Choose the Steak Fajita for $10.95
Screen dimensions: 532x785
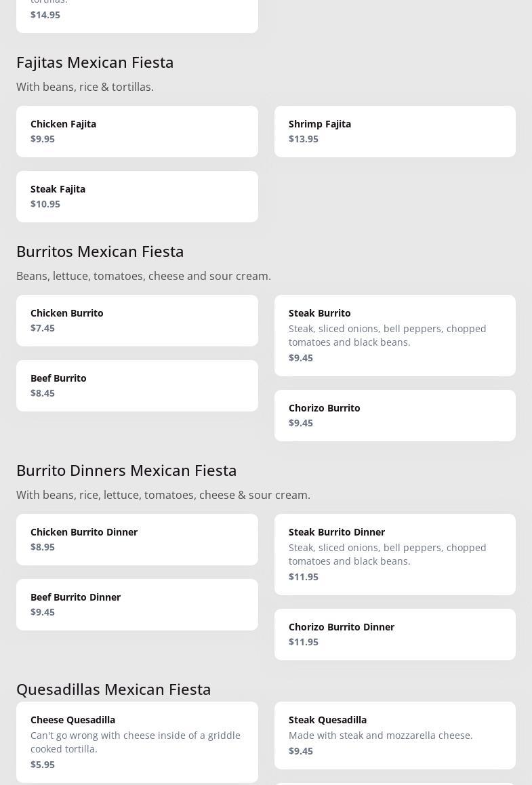click(137, 197)
